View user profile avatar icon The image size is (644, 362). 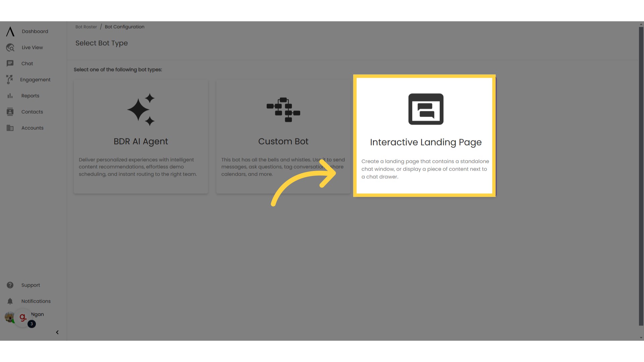click(x=10, y=317)
